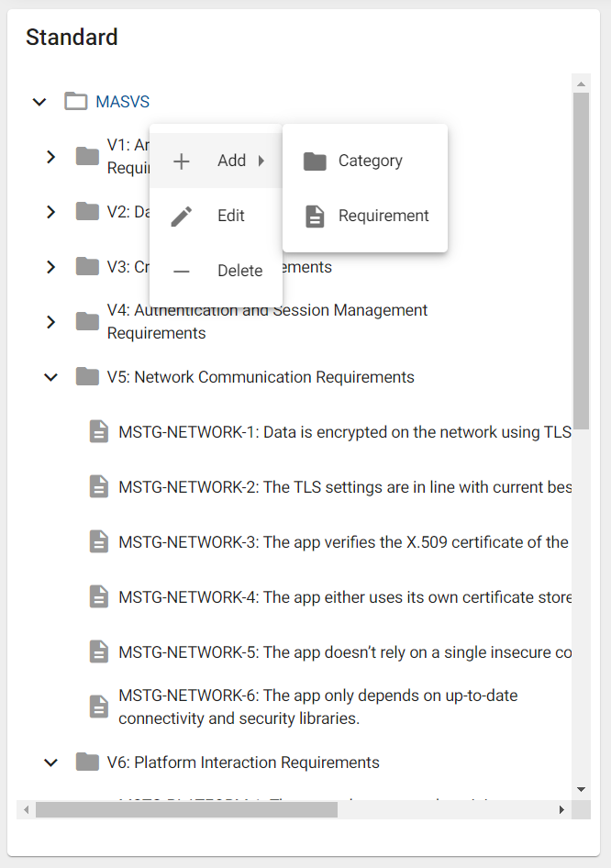Select MSTG-NETWORK-3 X.509 certificate requirement
The height and width of the screenshot is (868, 611).
344,542
